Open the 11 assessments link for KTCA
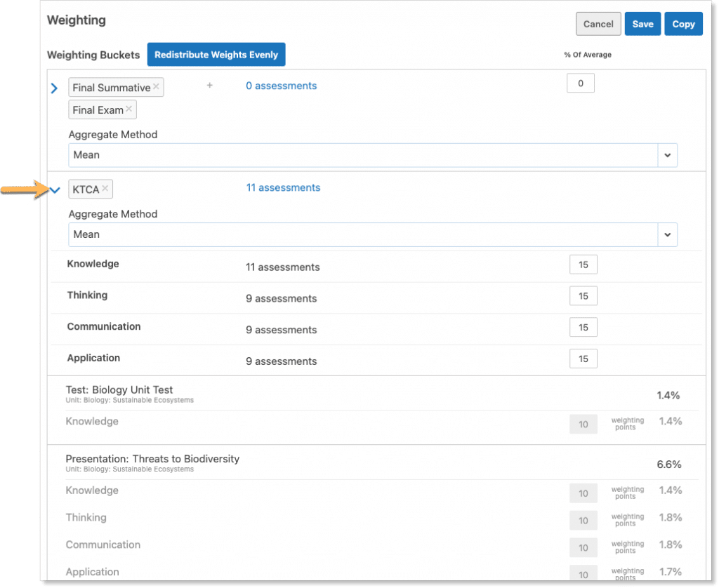 pos(283,187)
